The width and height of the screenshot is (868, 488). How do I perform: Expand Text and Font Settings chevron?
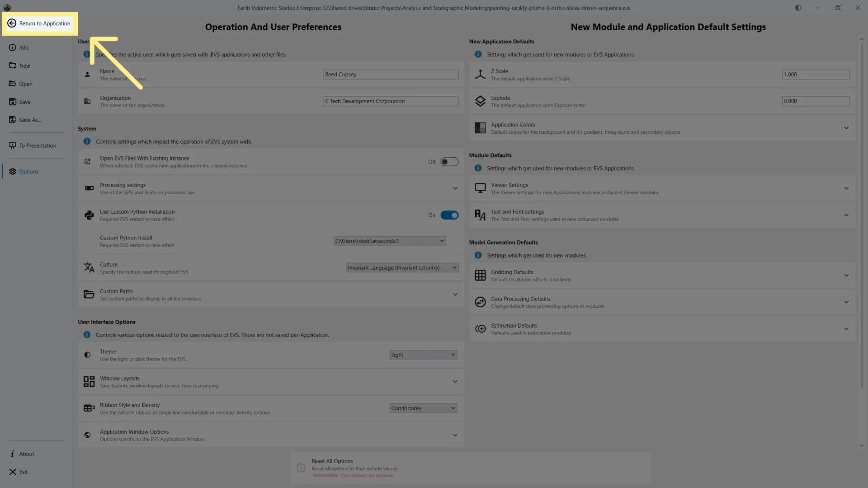click(846, 215)
